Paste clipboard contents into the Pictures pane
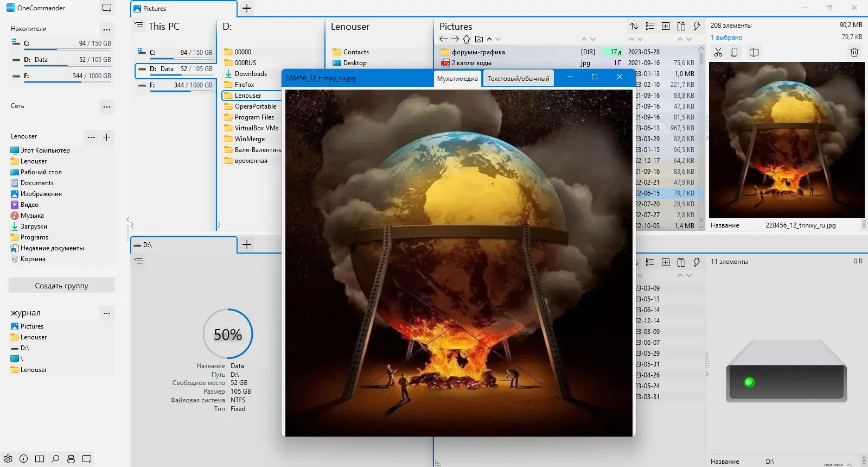 (x=681, y=26)
